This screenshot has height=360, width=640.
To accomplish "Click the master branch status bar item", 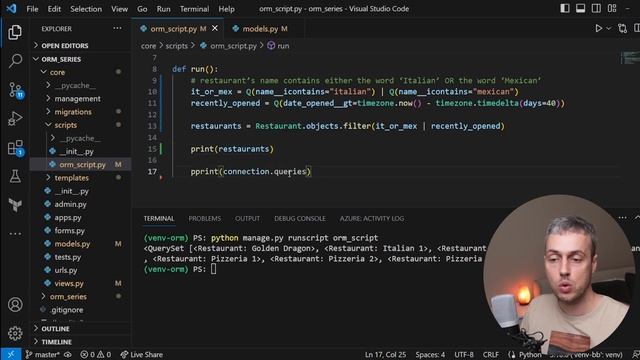I will pyautogui.click(x=42, y=355).
